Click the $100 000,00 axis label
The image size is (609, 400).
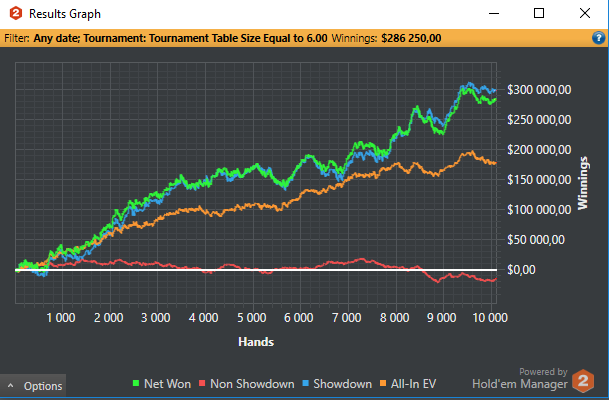pos(539,210)
